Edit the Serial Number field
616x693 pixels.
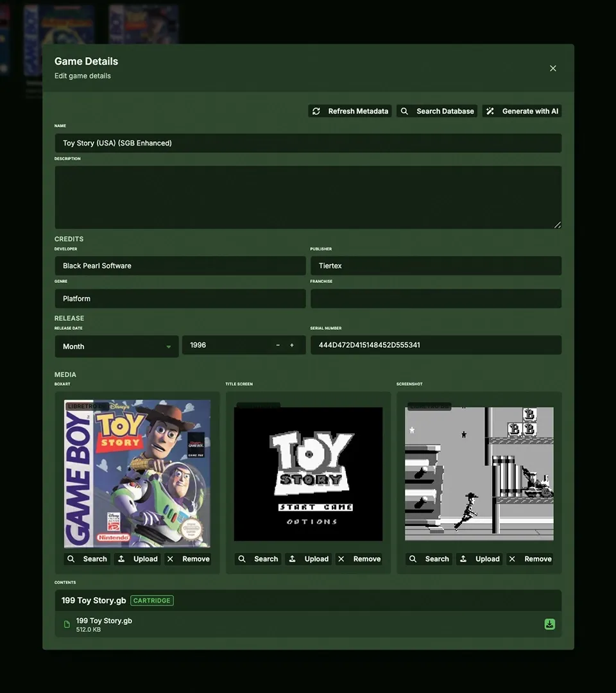coord(436,345)
